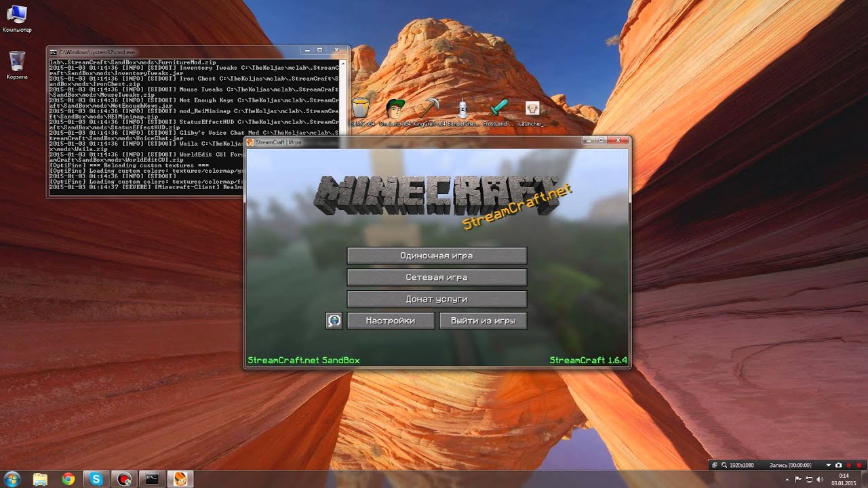The height and width of the screenshot is (488, 868).
Task: Switch to the cmd console taskbar item
Action: [x=153, y=479]
